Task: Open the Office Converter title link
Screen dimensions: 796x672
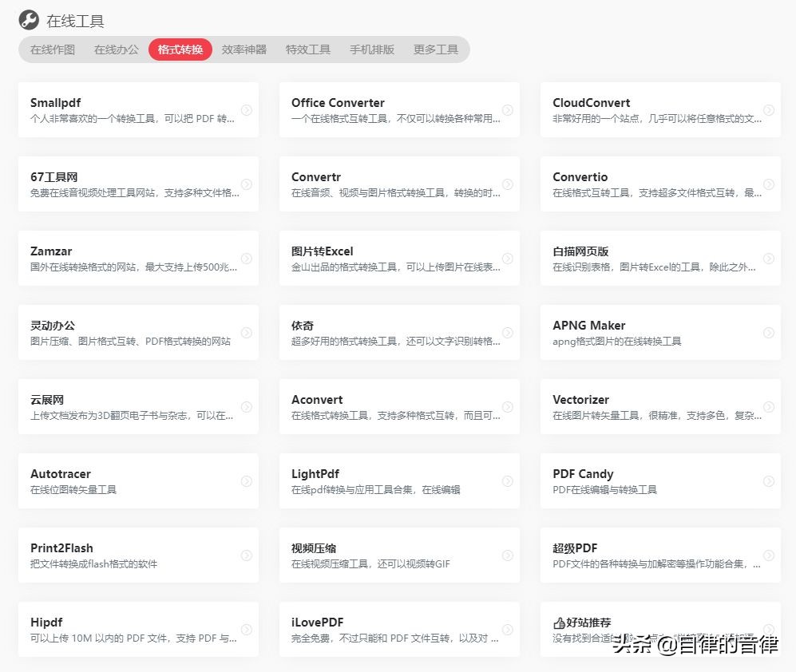Action: pyautogui.click(x=338, y=102)
